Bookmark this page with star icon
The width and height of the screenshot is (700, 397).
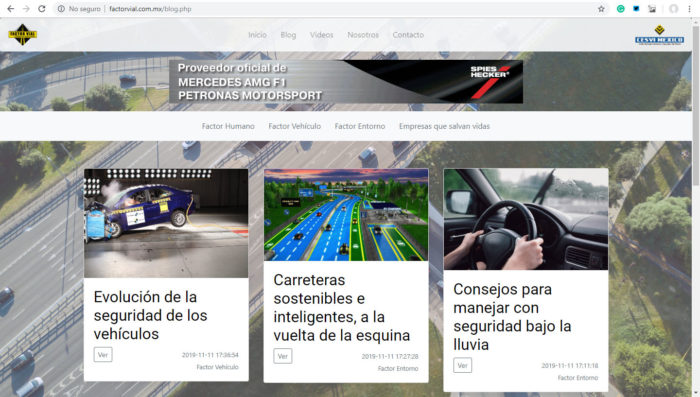point(601,9)
